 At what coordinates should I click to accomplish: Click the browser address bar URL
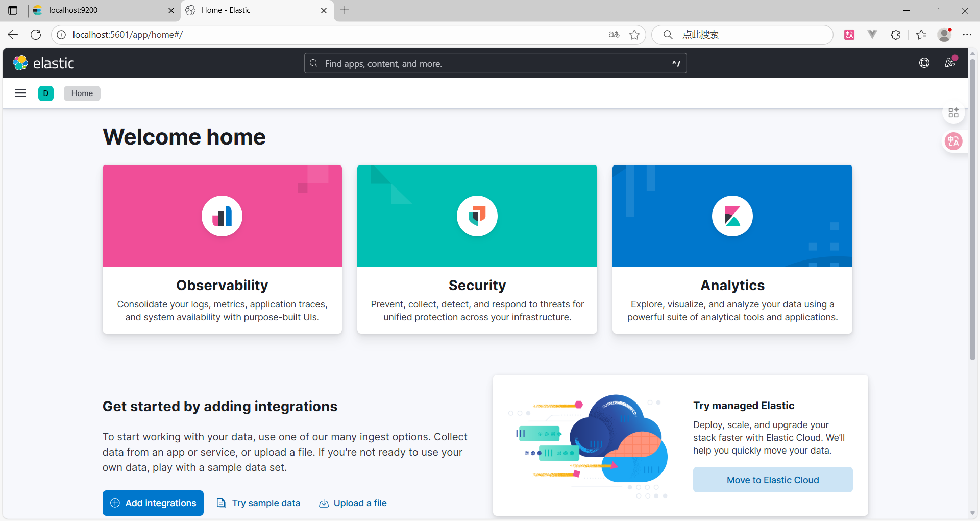(x=128, y=35)
